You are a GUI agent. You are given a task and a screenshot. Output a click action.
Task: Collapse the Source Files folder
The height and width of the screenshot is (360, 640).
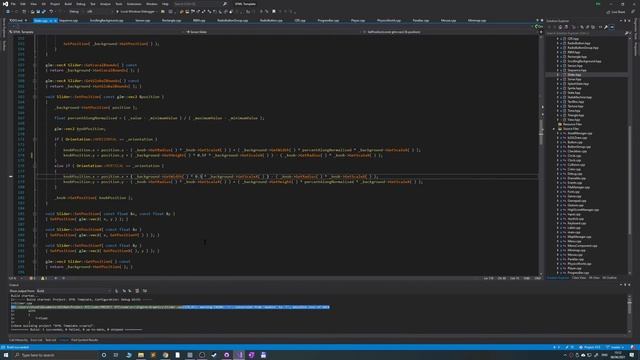pos(555,129)
